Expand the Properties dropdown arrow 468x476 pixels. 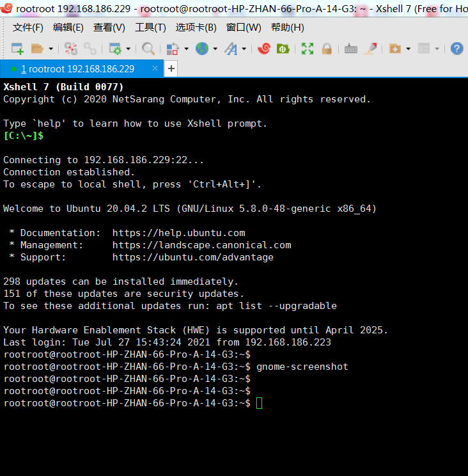click(129, 49)
